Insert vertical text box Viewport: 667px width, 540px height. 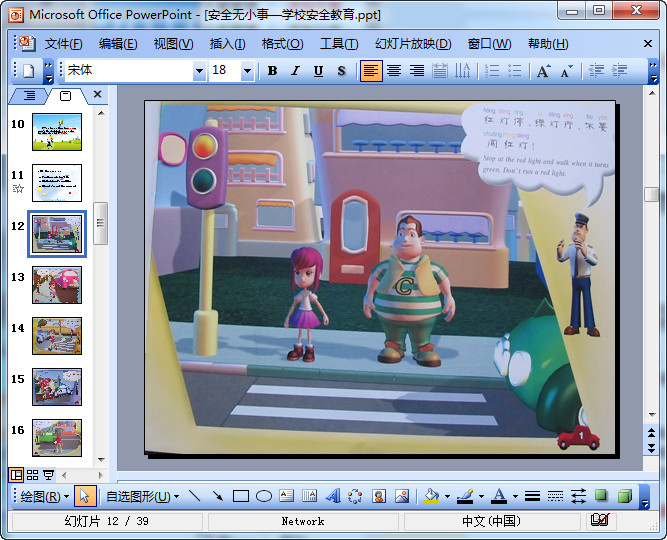[x=310, y=496]
